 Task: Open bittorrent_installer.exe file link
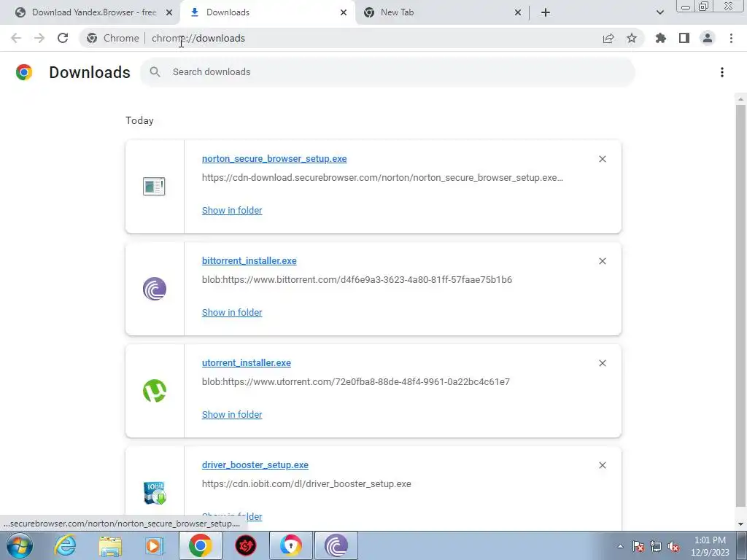(249, 261)
